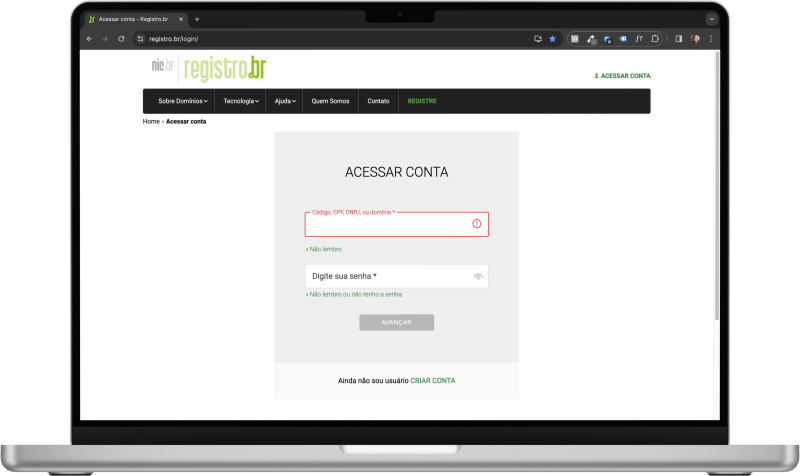Open the browser side panel

click(678, 39)
